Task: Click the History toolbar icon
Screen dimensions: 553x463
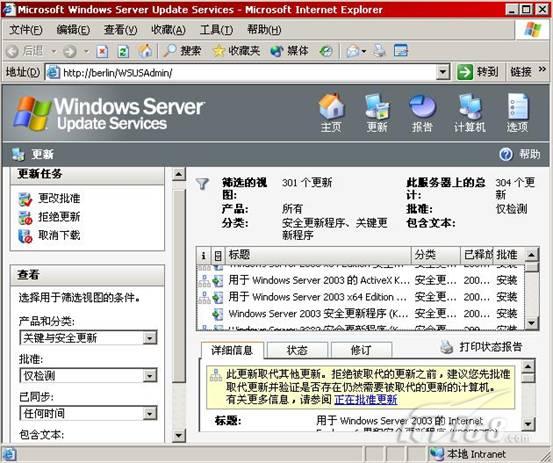Action: pyautogui.click(x=326, y=51)
